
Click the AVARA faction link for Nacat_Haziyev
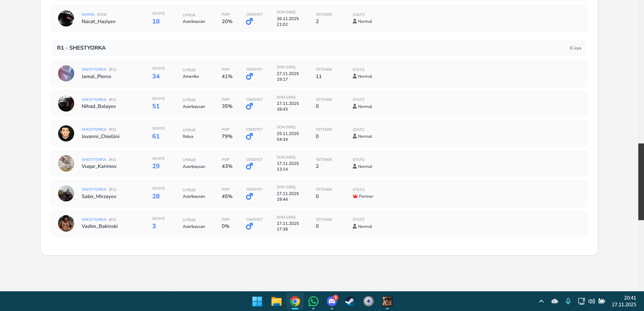(88, 14)
